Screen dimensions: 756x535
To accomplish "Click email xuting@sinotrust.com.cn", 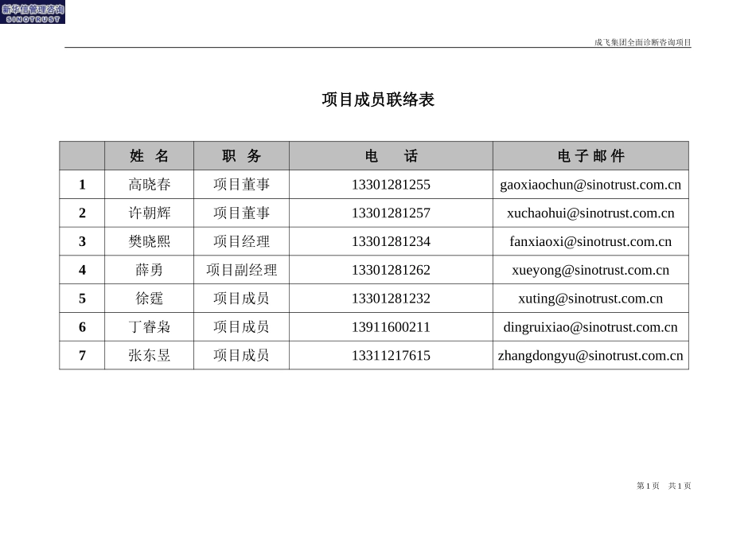I will click(x=590, y=299).
